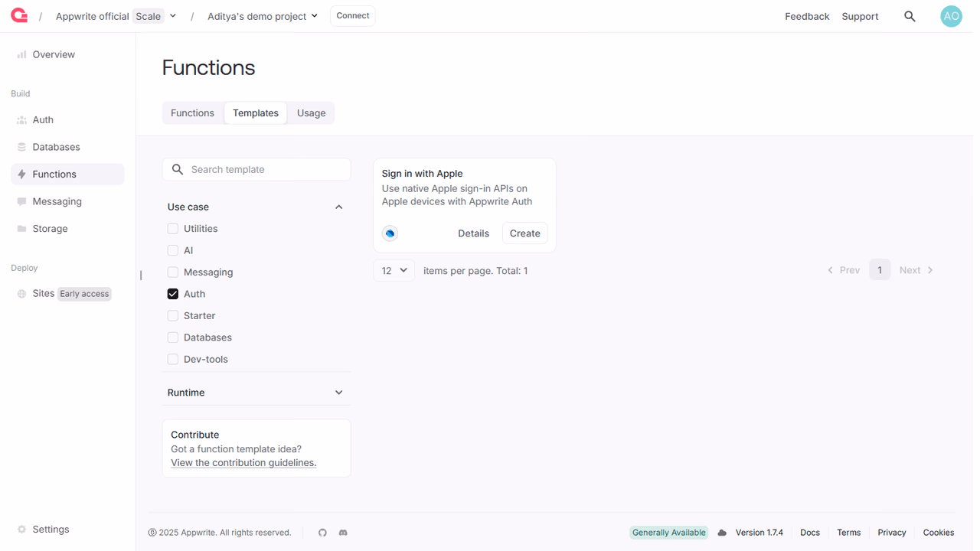Open Overview in the sidebar

[67, 54]
